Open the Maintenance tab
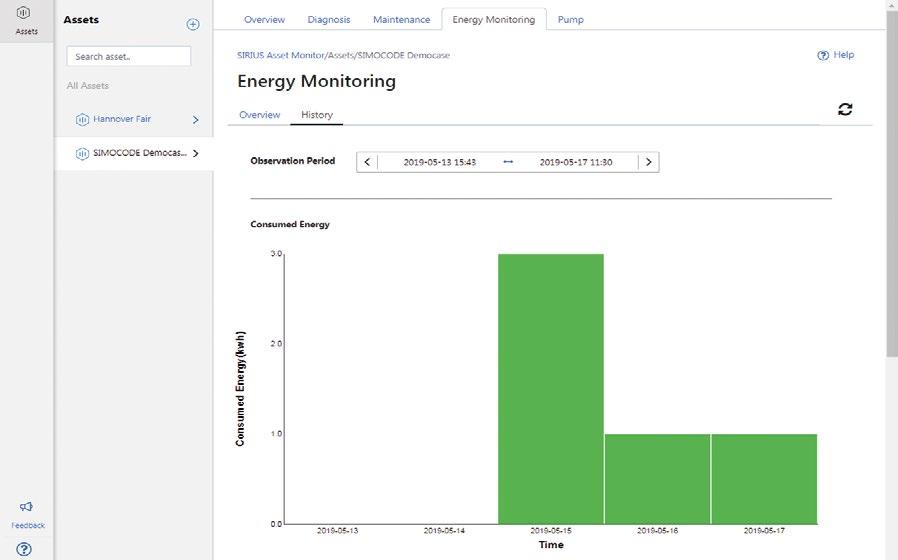This screenshot has width=898, height=560. [401, 19]
